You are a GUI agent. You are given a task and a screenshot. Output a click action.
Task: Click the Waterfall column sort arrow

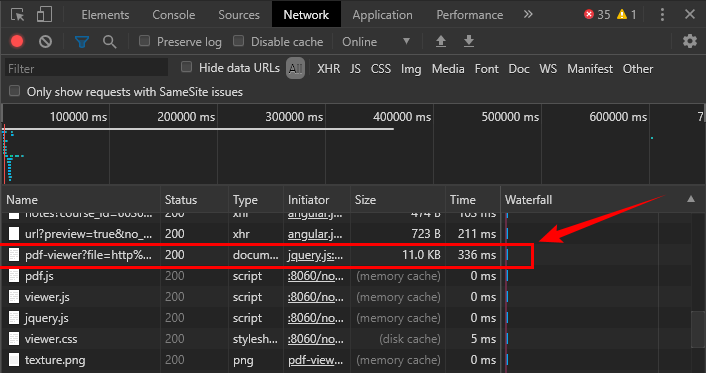click(x=691, y=199)
